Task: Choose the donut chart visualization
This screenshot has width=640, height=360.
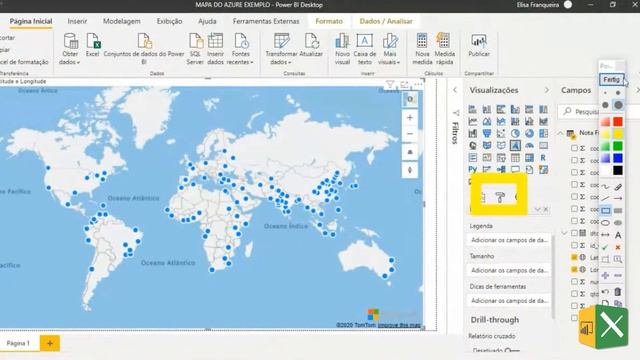Action: point(529,133)
